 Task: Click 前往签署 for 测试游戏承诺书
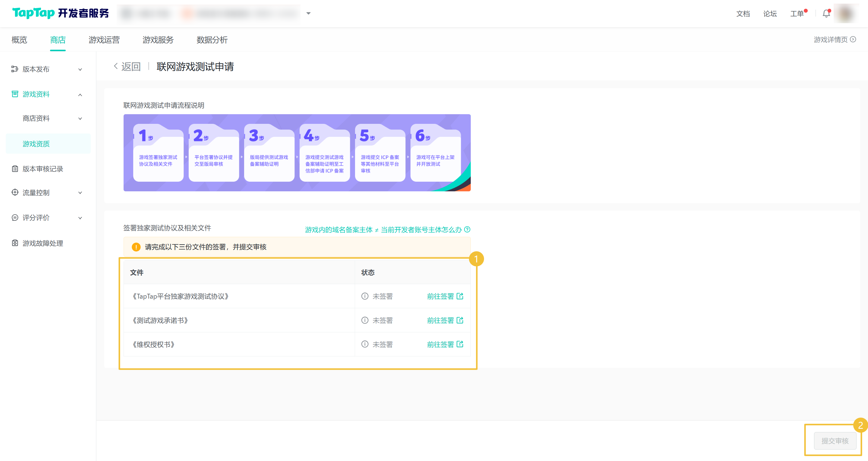pyautogui.click(x=440, y=320)
